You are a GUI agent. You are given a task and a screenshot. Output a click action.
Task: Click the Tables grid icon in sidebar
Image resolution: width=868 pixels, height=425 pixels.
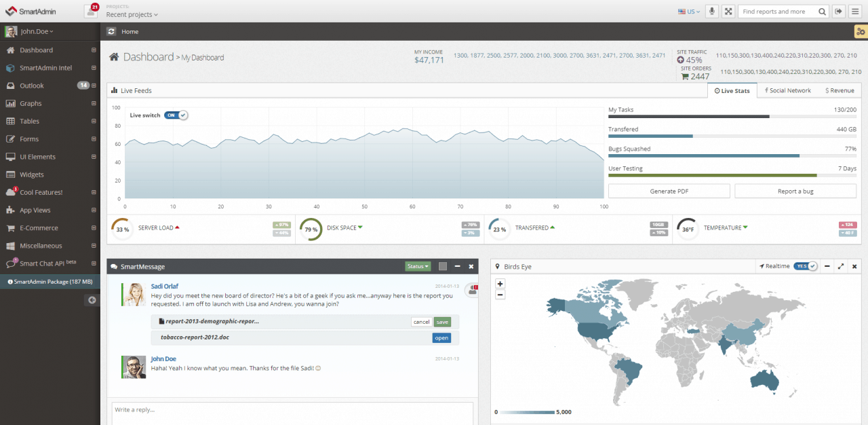coord(10,122)
